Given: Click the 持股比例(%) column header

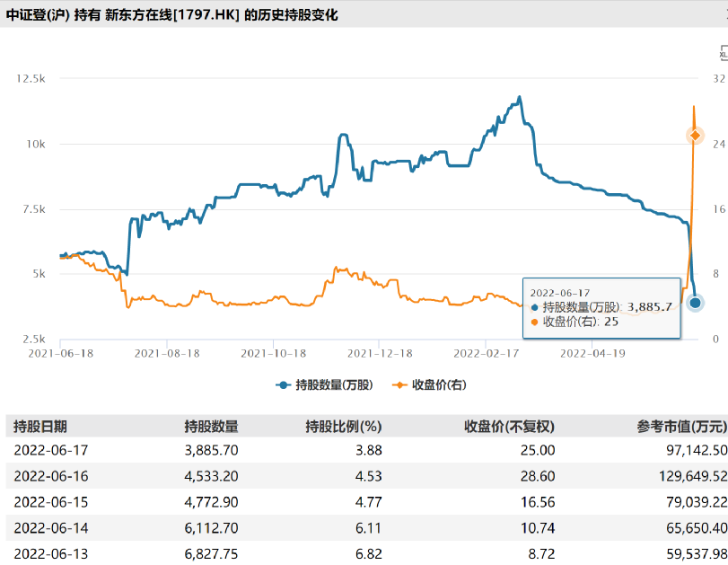Looking at the screenshot, I should point(344,426).
